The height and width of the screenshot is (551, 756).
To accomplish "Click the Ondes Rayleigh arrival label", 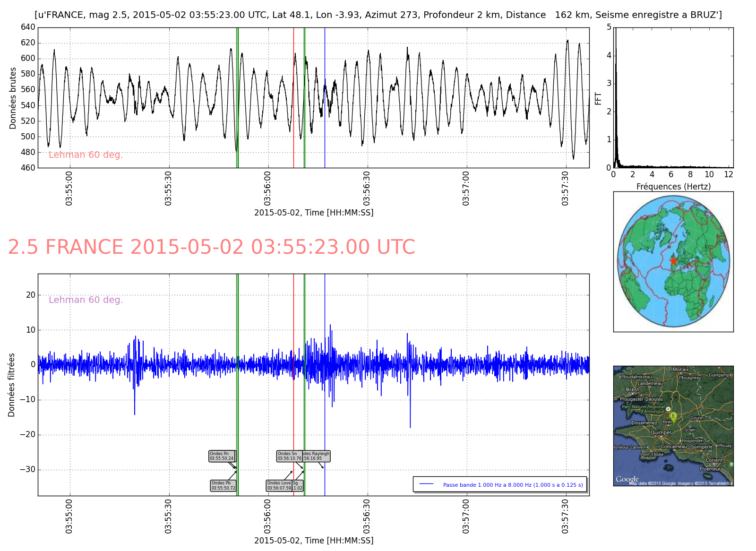I will click(x=316, y=456).
